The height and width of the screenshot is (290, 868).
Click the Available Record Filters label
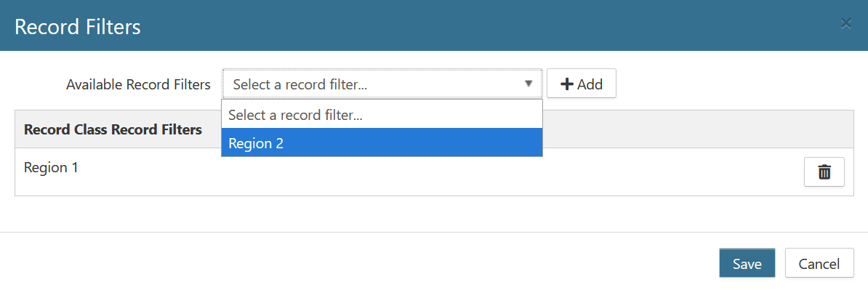coord(138,85)
